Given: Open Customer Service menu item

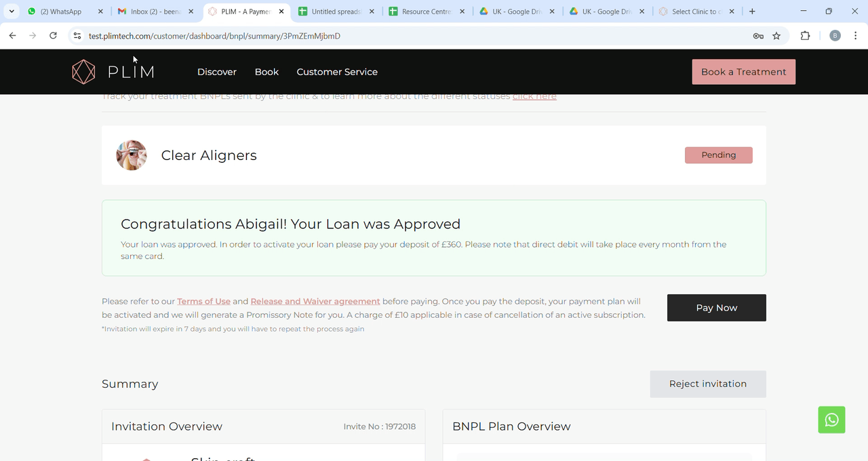Looking at the screenshot, I should point(337,72).
